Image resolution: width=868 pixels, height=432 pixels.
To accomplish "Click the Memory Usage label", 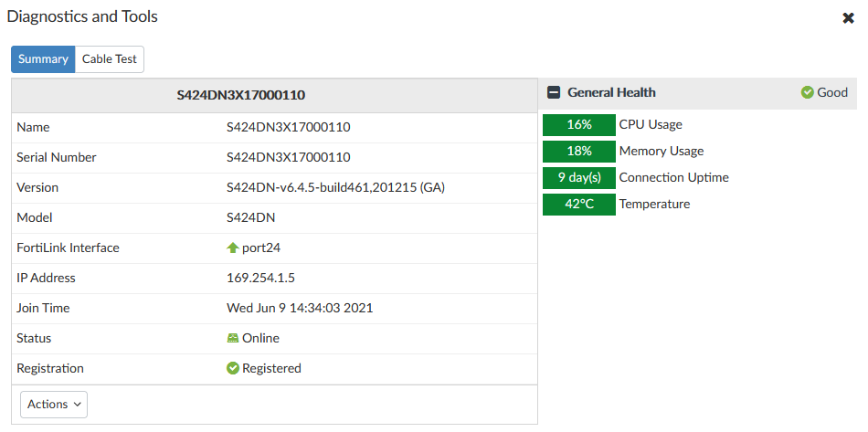I will pos(662,151).
